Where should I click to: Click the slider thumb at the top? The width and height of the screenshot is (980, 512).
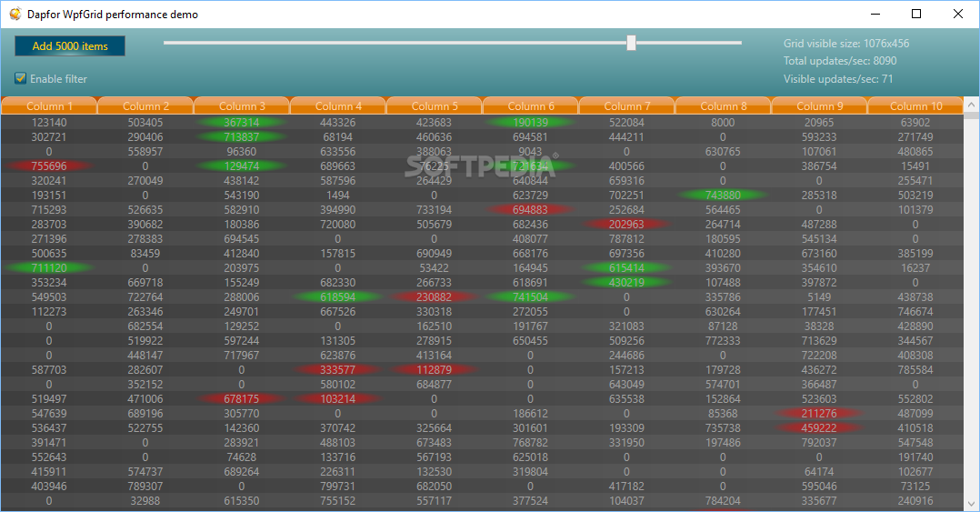click(631, 43)
